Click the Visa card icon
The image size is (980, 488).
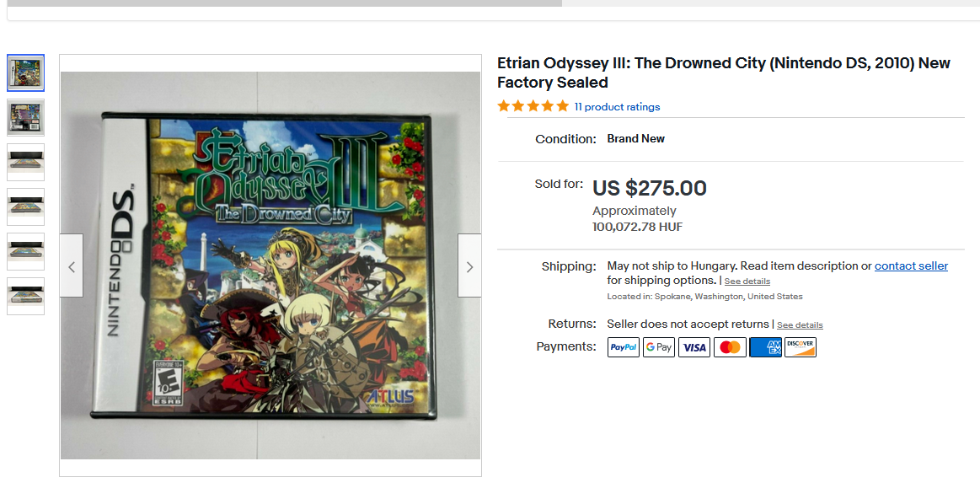(x=694, y=347)
